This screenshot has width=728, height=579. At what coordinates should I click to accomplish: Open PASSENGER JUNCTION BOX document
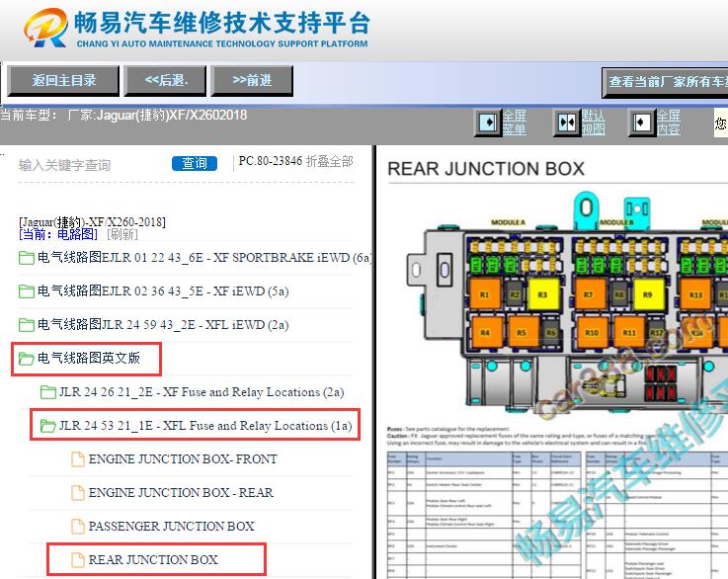pyautogui.click(x=171, y=526)
